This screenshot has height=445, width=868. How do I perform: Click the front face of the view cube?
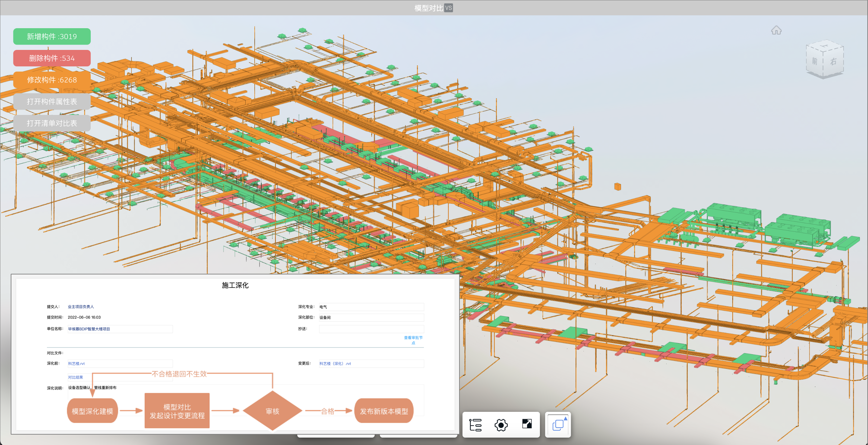(814, 61)
